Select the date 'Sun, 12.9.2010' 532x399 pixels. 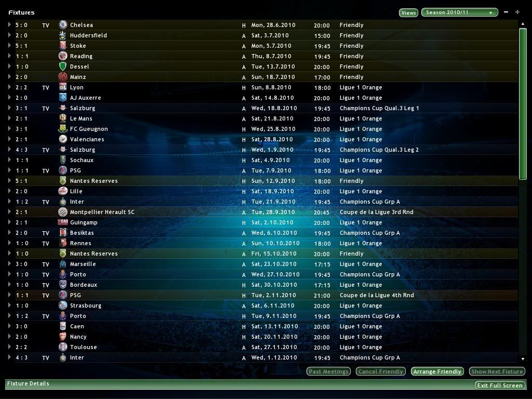click(x=273, y=181)
